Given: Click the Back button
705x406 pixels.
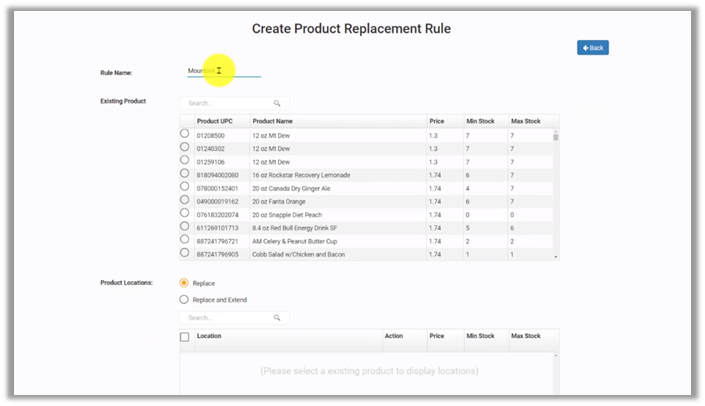Looking at the screenshot, I should pyautogui.click(x=592, y=48).
